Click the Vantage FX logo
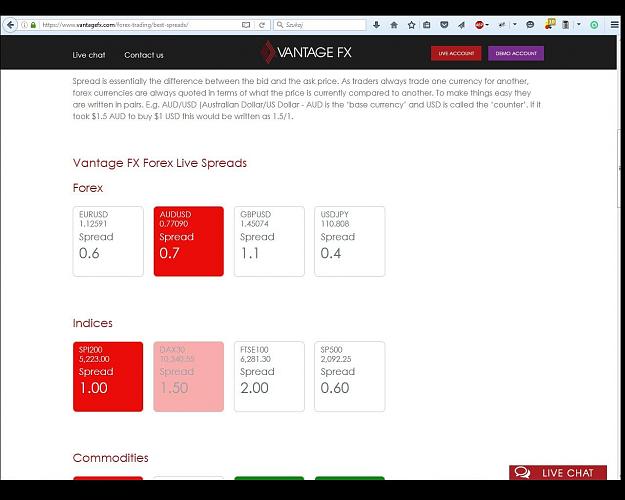The width and height of the screenshot is (625, 500). pos(306,52)
